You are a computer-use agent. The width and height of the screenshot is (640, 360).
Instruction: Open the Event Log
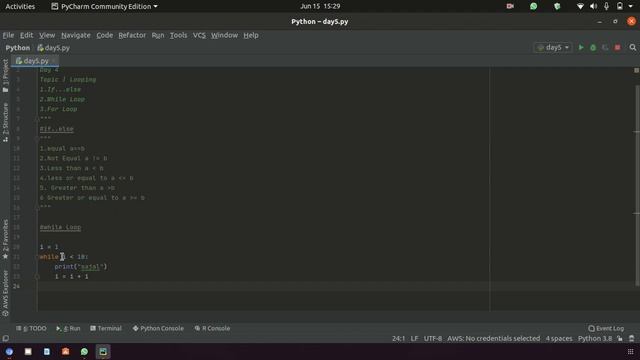coord(606,328)
